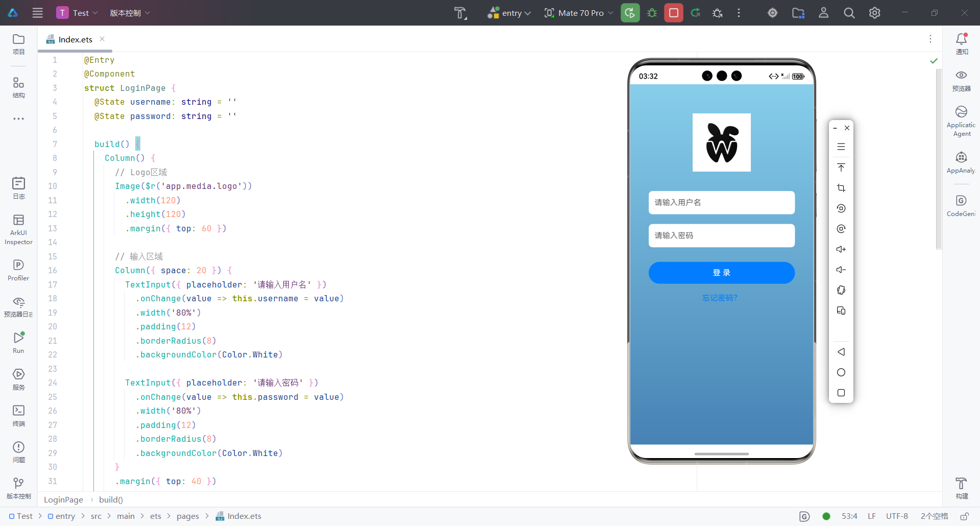Viewport: 980px width, 526px height.
Task: Open the main hamburger menu
Action: (38, 13)
